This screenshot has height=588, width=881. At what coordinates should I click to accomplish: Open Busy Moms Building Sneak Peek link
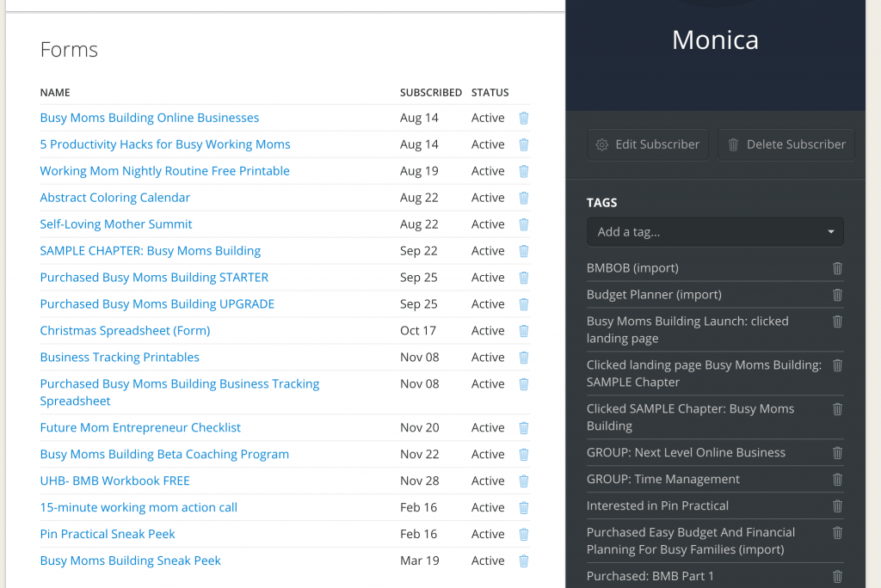tap(131, 560)
